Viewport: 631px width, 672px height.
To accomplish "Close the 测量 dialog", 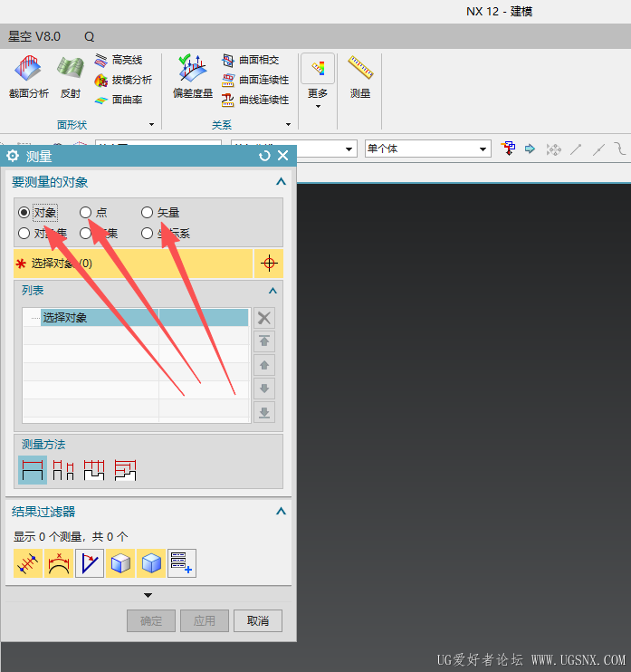I will 283,156.
